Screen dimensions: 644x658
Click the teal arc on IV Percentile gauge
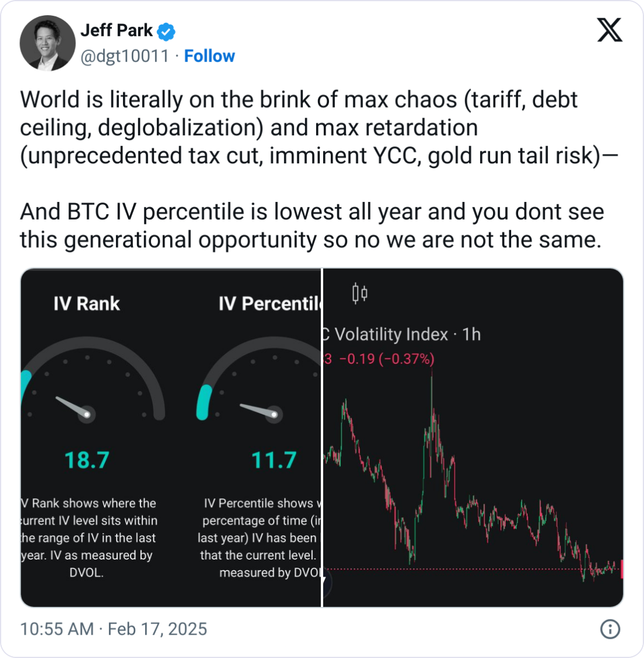(x=203, y=402)
